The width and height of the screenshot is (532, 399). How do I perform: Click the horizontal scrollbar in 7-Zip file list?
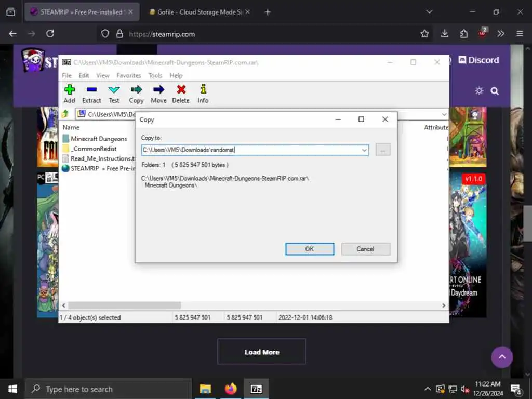125,305
